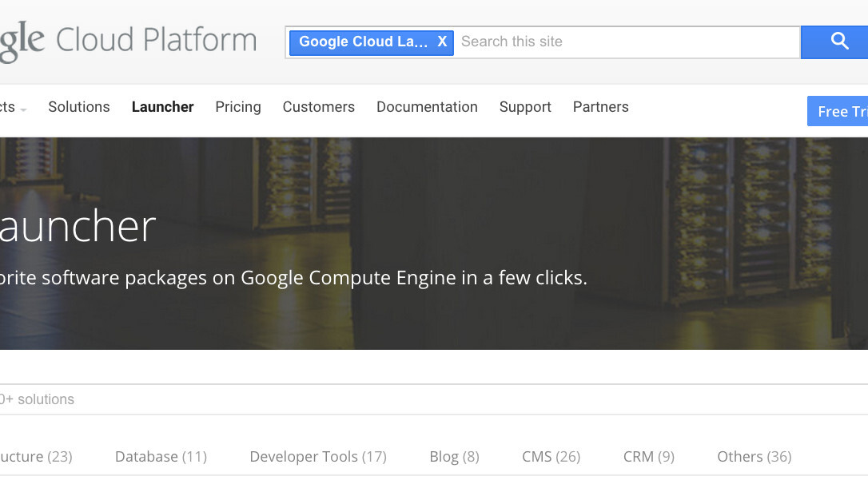The width and height of the screenshot is (868, 488).
Task: Go to the Pricing page
Action: [238, 107]
